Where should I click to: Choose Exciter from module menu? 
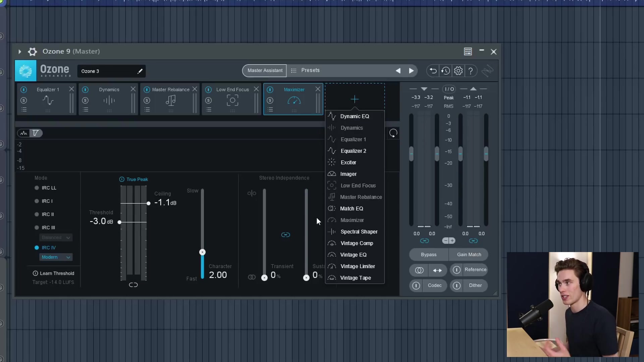(355, 163)
